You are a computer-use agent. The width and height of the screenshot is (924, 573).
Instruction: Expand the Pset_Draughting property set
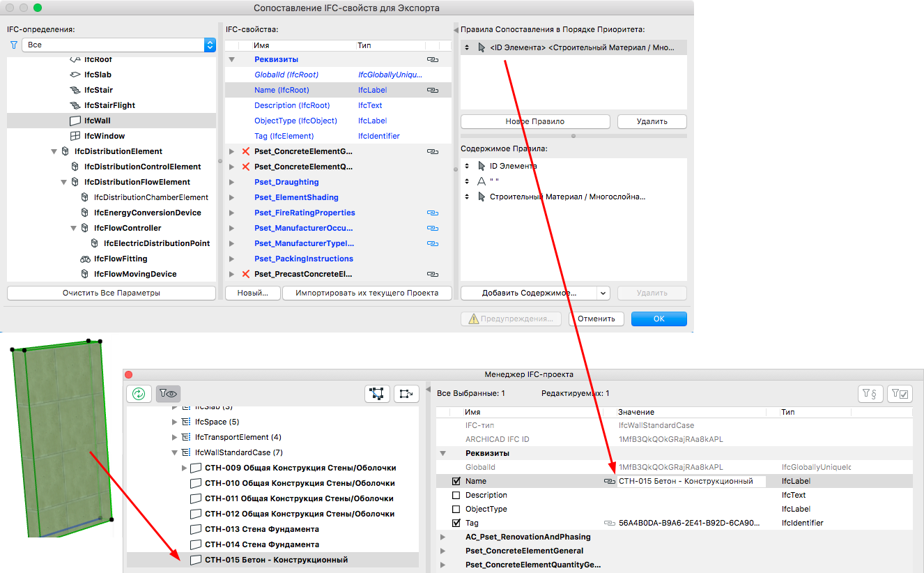click(x=232, y=182)
